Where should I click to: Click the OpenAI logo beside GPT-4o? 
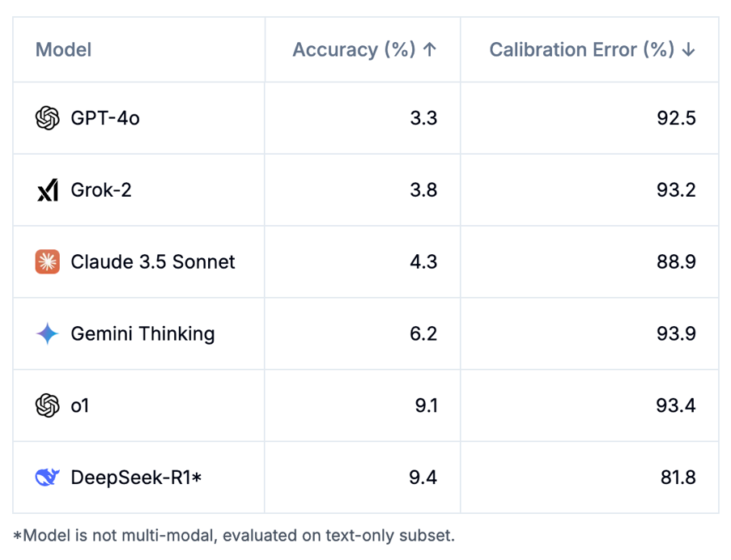tap(48, 118)
